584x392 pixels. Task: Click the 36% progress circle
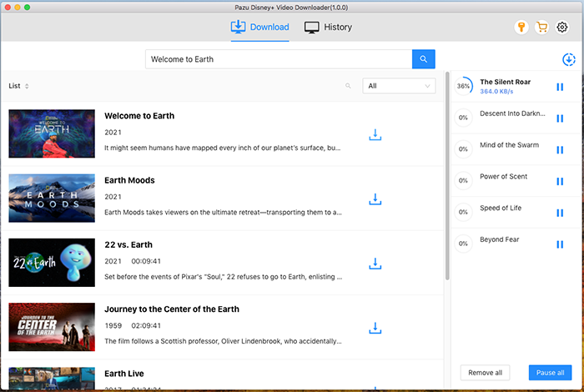click(463, 86)
